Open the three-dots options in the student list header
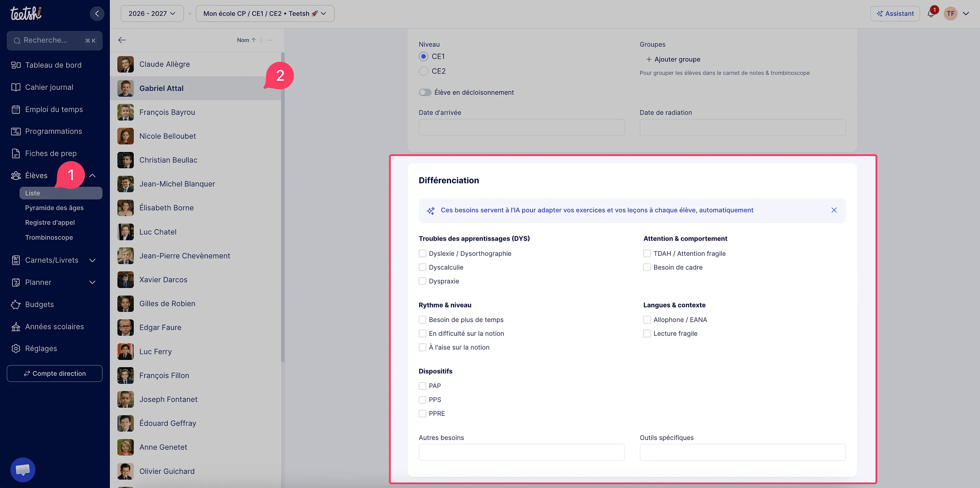 (x=270, y=40)
